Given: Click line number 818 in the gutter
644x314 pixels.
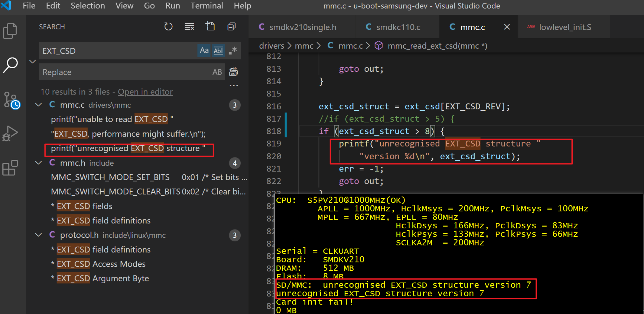Looking at the screenshot, I should (274, 131).
